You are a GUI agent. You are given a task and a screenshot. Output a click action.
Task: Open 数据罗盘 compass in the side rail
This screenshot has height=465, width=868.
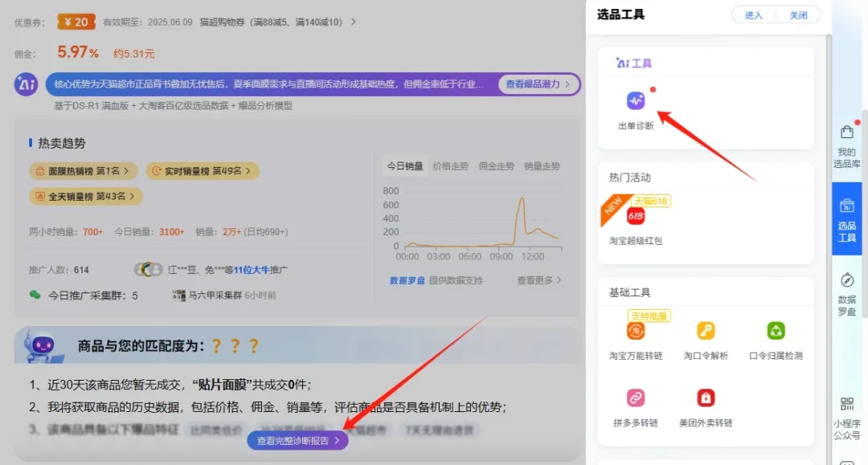(846, 294)
